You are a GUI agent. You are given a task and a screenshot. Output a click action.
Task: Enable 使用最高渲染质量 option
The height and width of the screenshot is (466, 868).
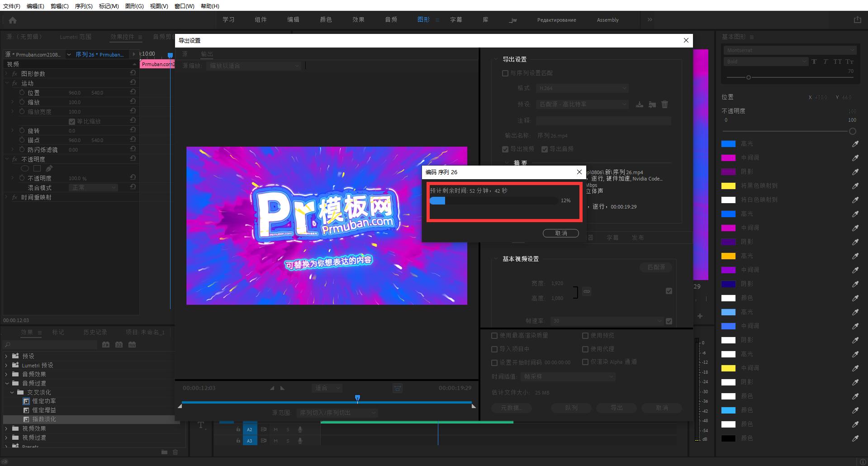pos(494,335)
